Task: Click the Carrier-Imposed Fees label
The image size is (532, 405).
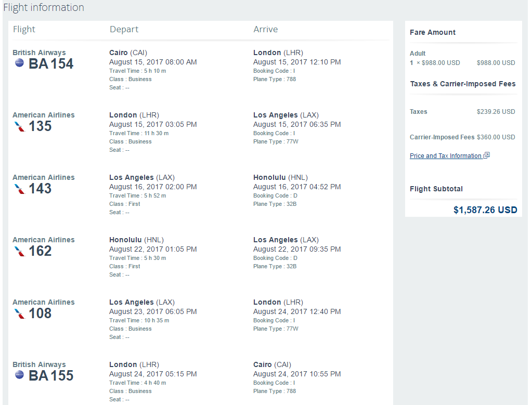Action: 442,137
